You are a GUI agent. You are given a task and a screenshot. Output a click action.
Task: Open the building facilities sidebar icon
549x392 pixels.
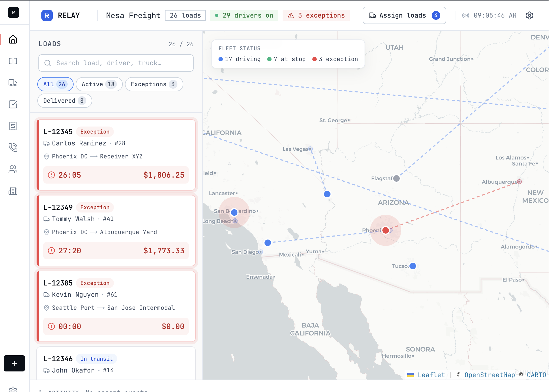point(13,191)
